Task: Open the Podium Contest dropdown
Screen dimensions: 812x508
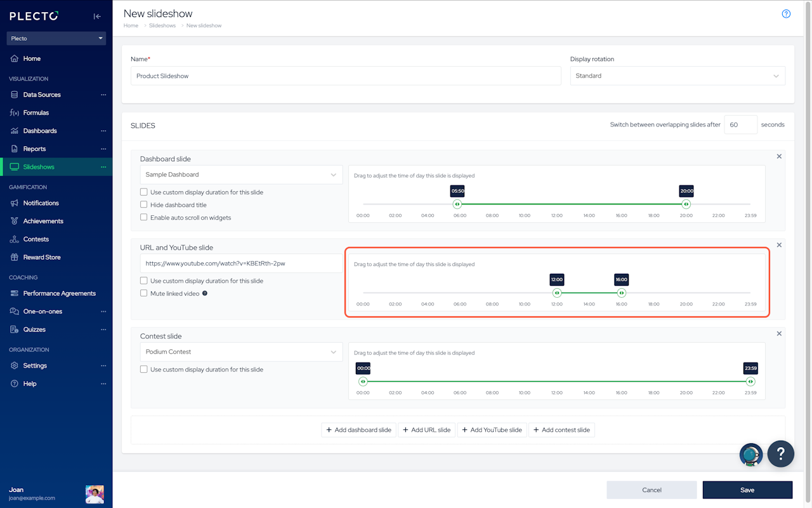Action: 241,352
